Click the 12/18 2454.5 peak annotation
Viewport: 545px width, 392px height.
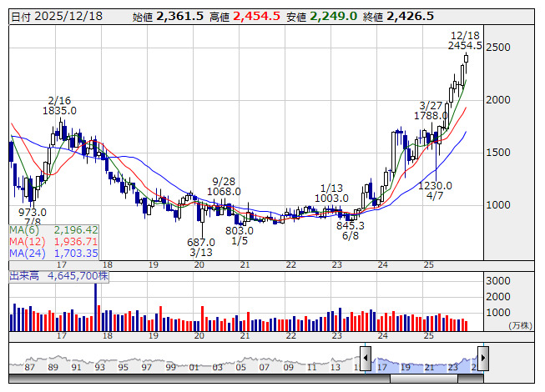tap(464, 40)
